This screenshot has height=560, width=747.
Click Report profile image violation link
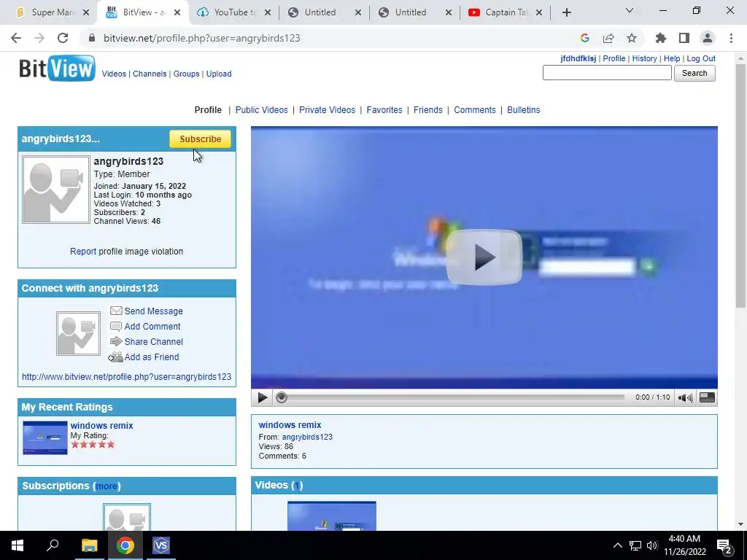pyautogui.click(x=83, y=252)
